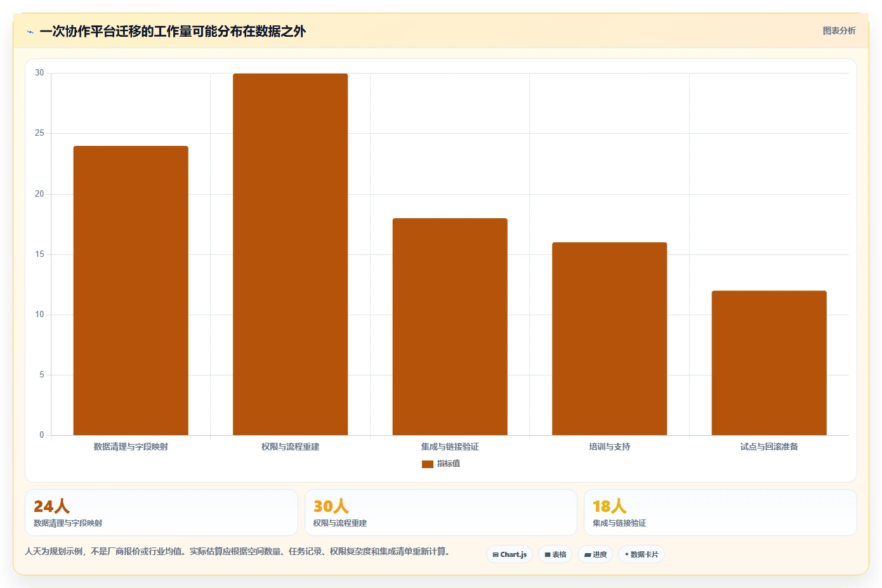Open the 24人 data card

pos(161,513)
